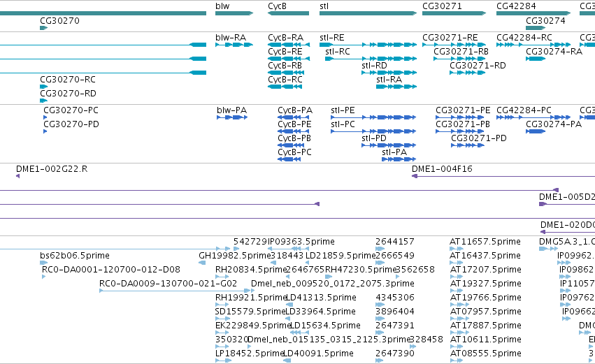Select CDS label CG30271-PB
Screen dimensions: 595x364
coord(463,124)
